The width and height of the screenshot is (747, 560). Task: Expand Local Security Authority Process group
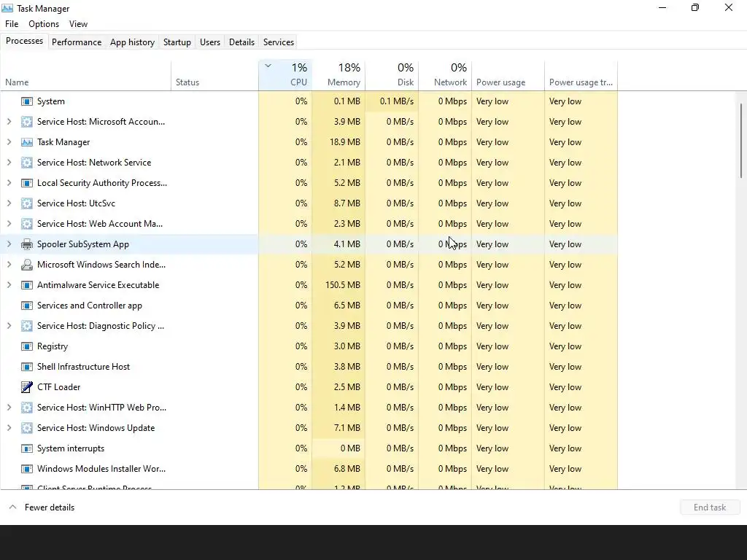coord(9,183)
